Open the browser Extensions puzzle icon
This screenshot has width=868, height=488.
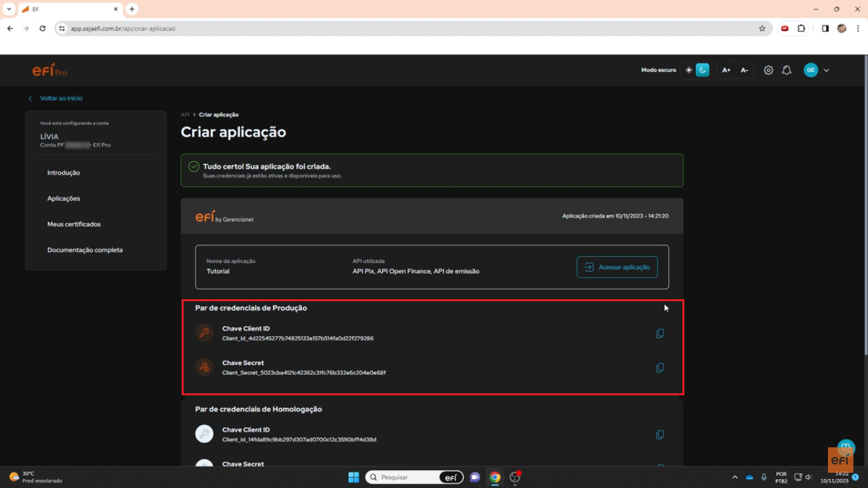(x=801, y=29)
